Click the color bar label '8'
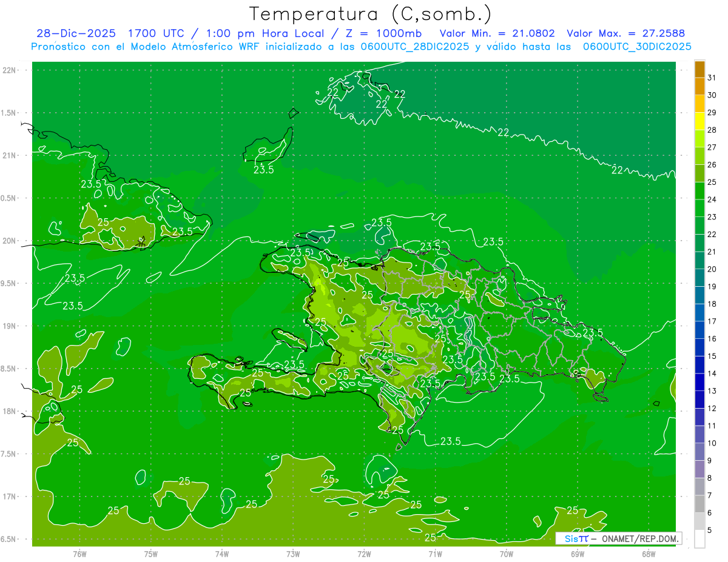The width and height of the screenshot is (728, 562). click(710, 478)
